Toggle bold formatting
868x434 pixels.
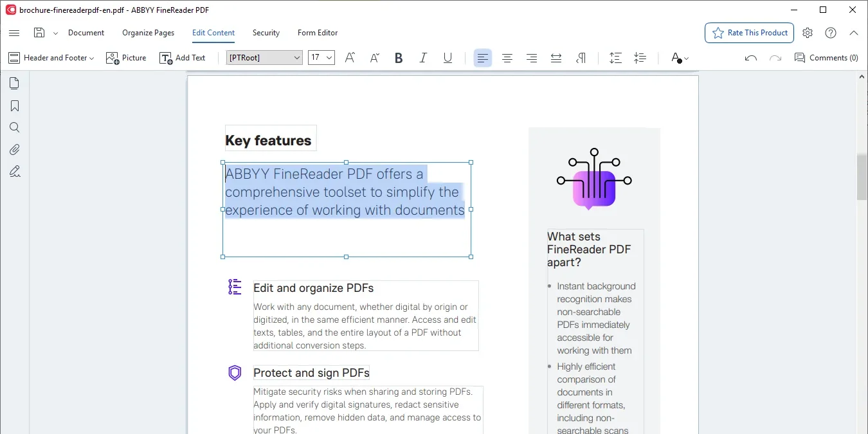(399, 58)
